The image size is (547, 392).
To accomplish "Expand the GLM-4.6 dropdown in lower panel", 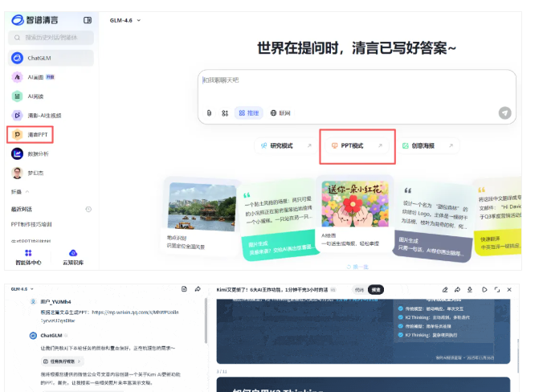I will [22, 288].
